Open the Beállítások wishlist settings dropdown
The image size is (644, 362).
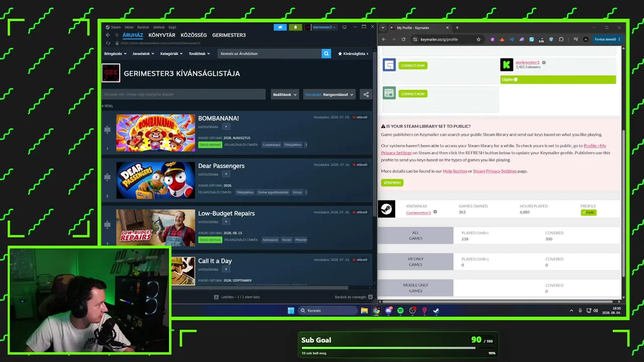coord(285,95)
